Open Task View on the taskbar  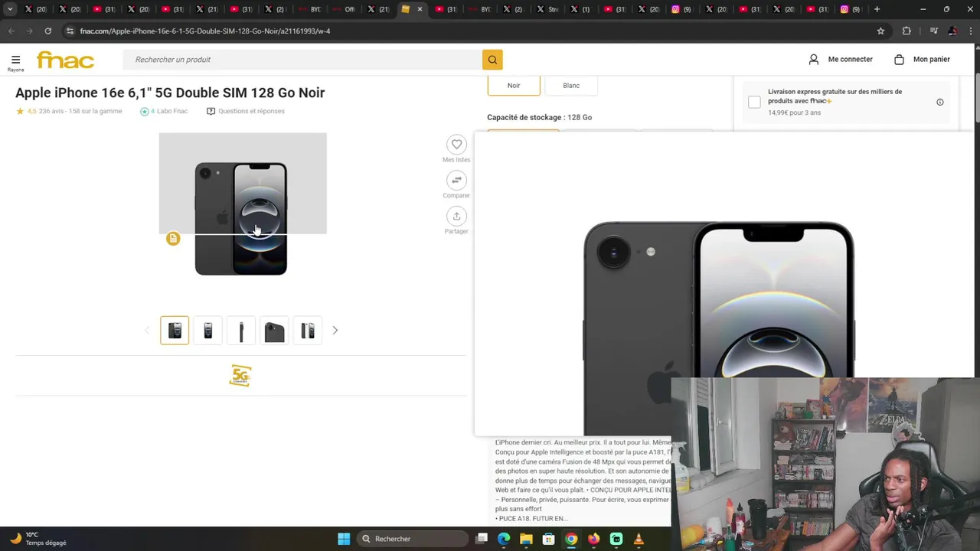point(482,539)
